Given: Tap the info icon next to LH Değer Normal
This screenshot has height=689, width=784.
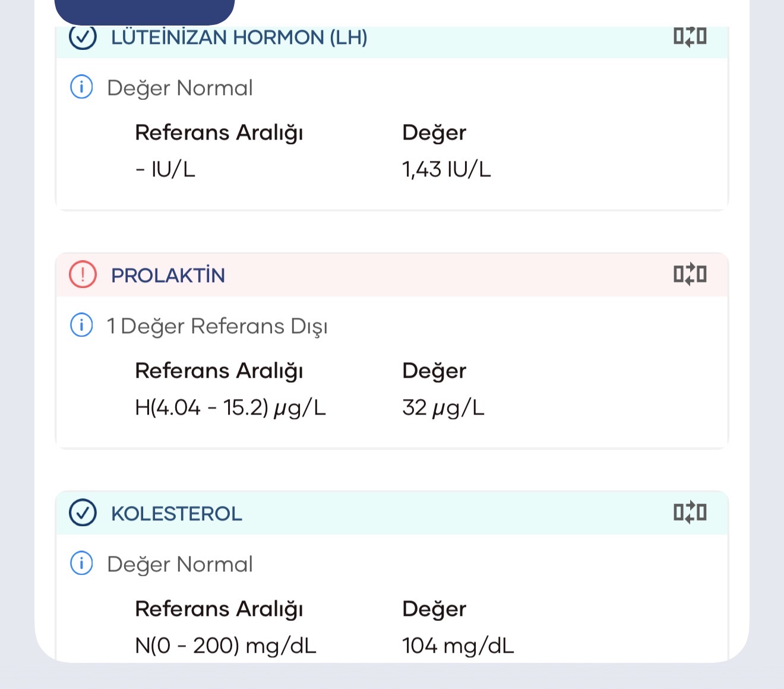Looking at the screenshot, I should 81,87.
